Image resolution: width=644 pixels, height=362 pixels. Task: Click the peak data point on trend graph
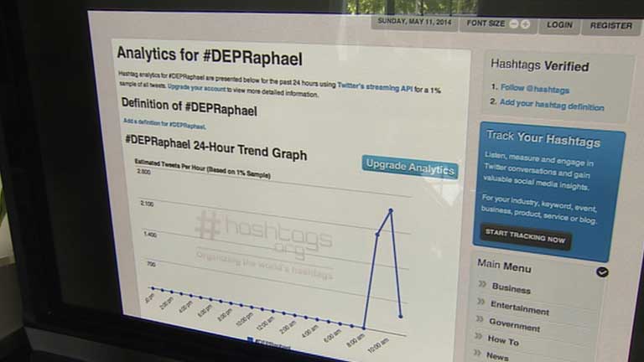(391, 209)
